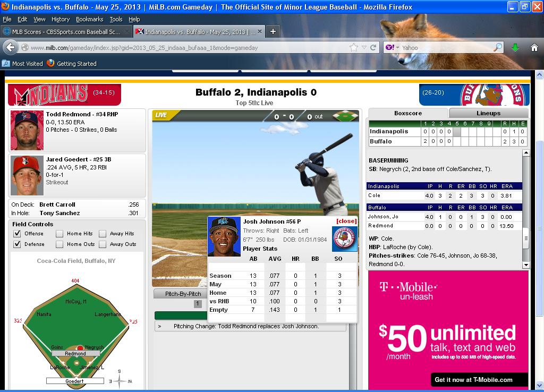The height and width of the screenshot is (392, 544).
Task: Click the search magnifier in the Yahoo box
Action: (498, 47)
